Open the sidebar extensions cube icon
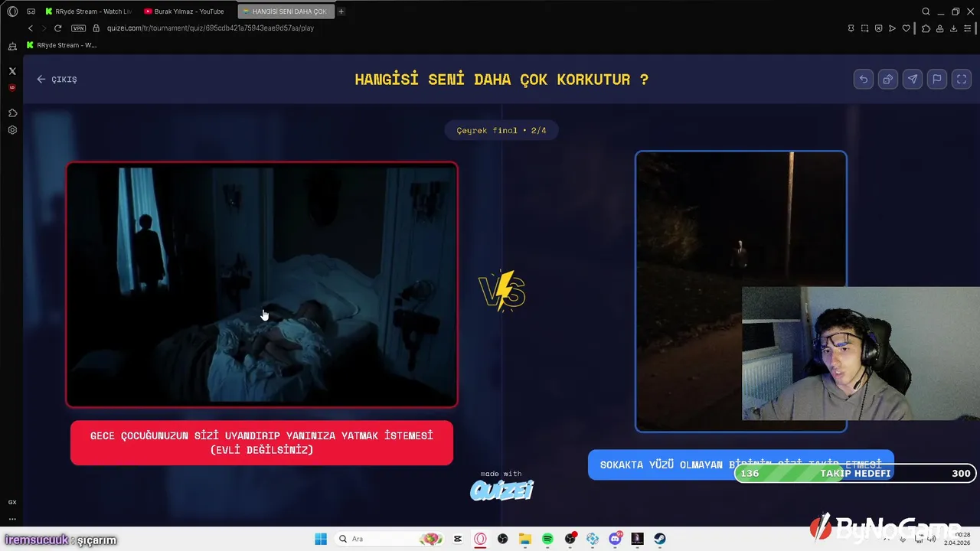 (12, 113)
